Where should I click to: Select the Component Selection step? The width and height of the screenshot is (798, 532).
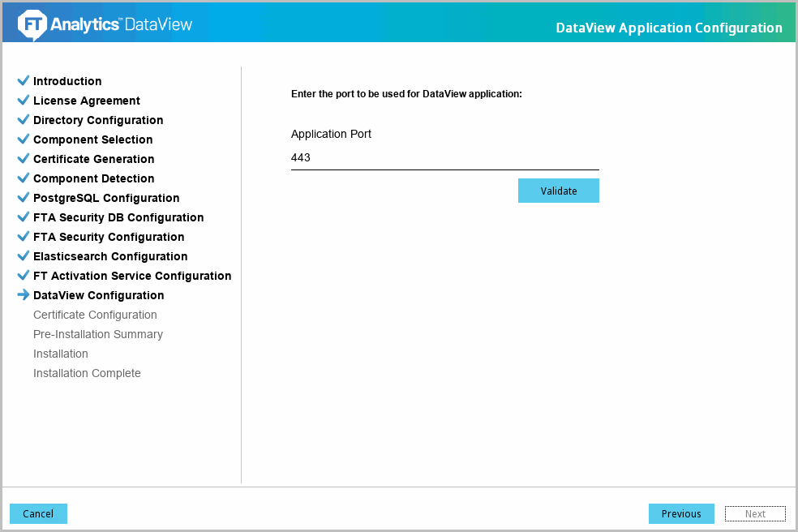click(x=92, y=139)
